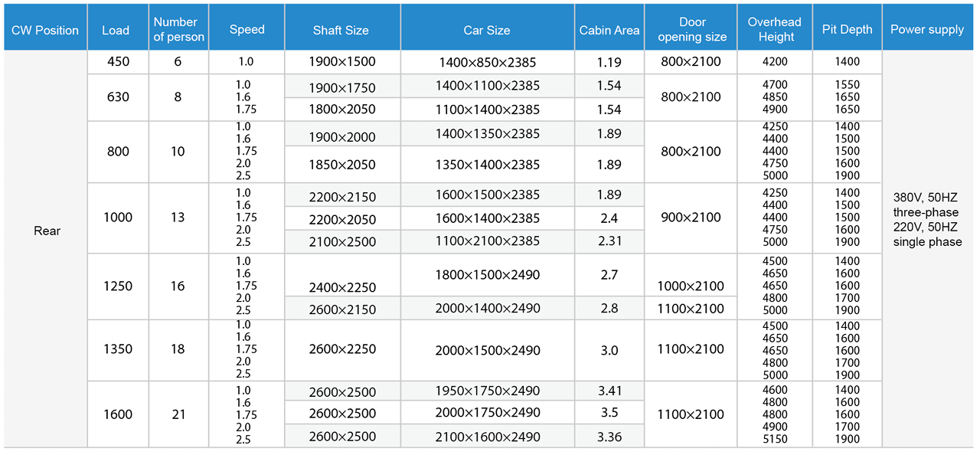Screen dimensions: 980x455
Task: Click the Rear cell under CW Position
Action: [47, 231]
